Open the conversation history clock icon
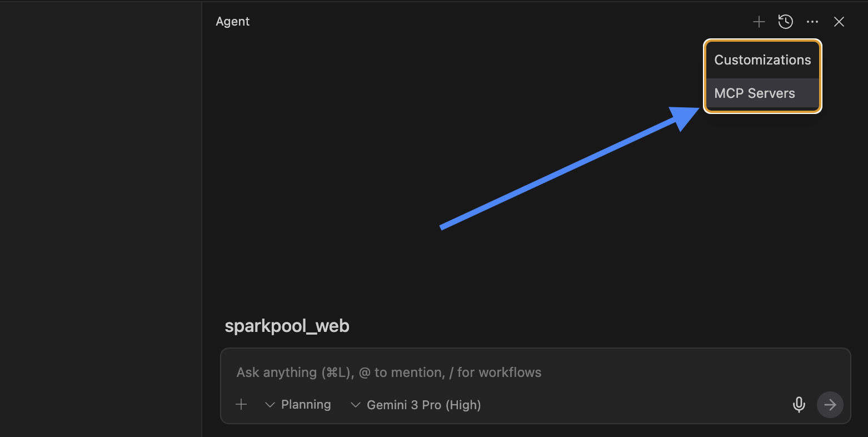The height and width of the screenshot is (437, 868). 785,22
